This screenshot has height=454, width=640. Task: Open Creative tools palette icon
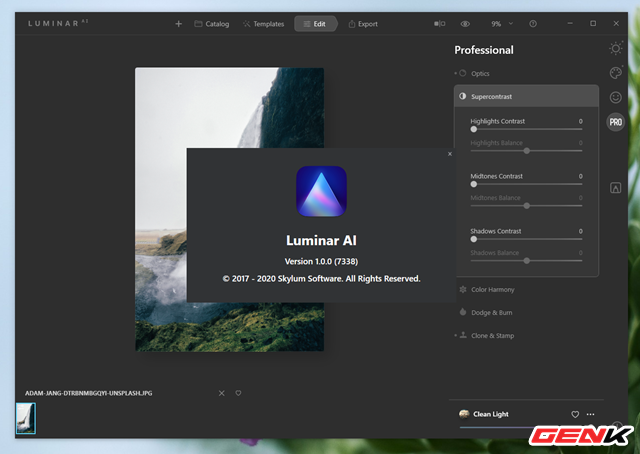[616, 73]
